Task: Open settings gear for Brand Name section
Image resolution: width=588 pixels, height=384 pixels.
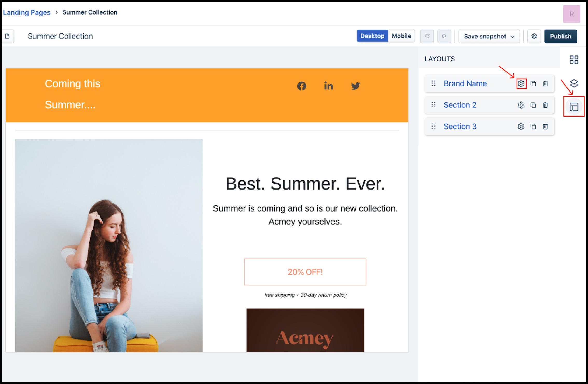Action: click(521, 83)
